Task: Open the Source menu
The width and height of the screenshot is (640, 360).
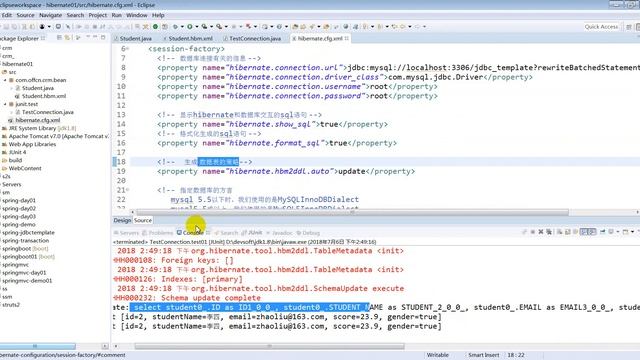Action: pos(25,15)
